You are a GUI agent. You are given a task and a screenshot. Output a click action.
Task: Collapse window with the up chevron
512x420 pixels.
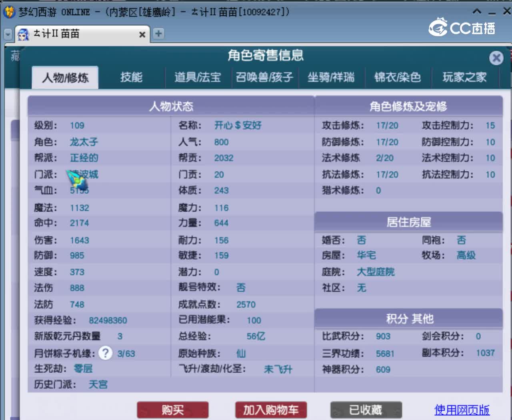[x=477, y=11]
